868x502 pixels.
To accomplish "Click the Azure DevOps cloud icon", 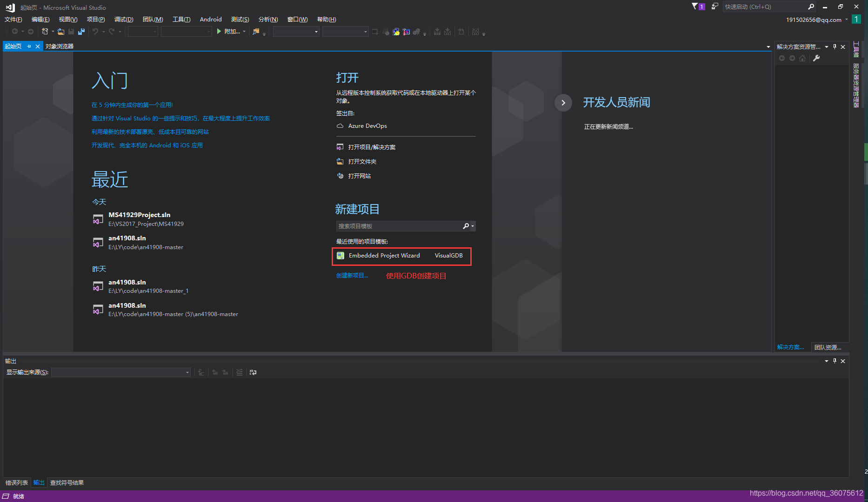I will 340,126.
